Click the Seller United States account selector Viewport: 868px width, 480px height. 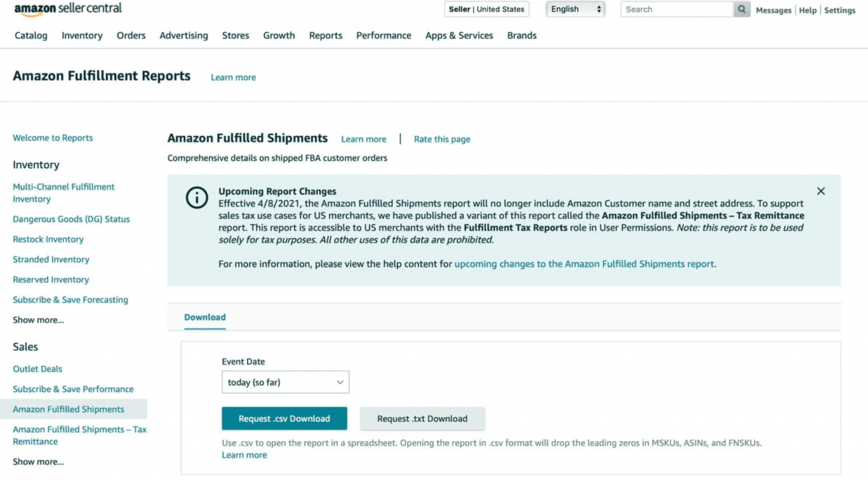pos(486,9)
